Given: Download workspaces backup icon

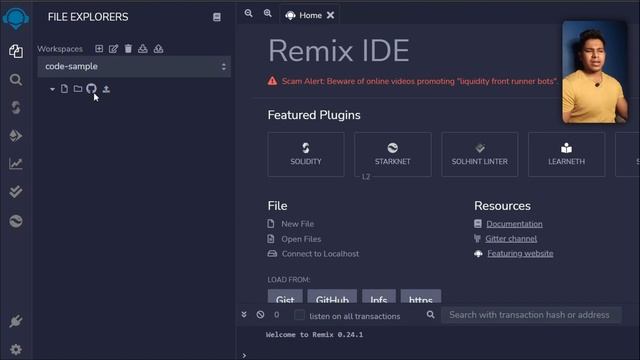Looking at the screenshot, I should tap(143, 49).
